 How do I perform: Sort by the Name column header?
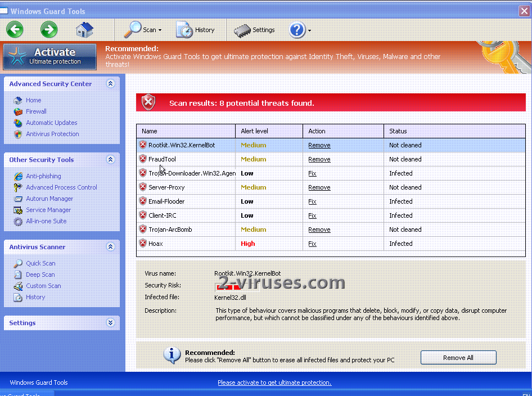[x=186, y=131]
